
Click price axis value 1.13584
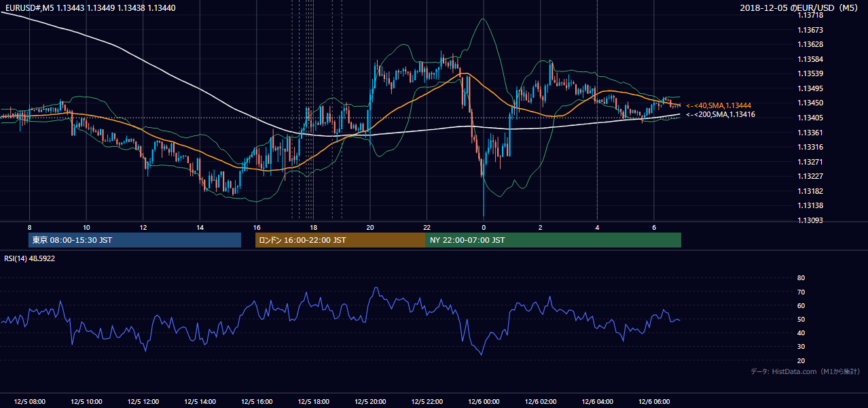pyautogui.click(x=810, y=59)
